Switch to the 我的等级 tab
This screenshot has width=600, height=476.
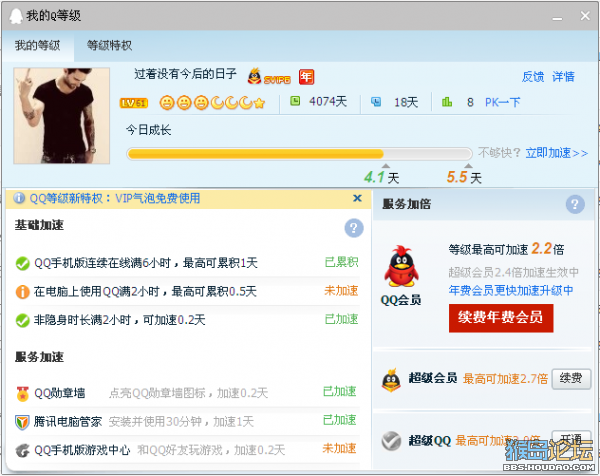[38, 46]
